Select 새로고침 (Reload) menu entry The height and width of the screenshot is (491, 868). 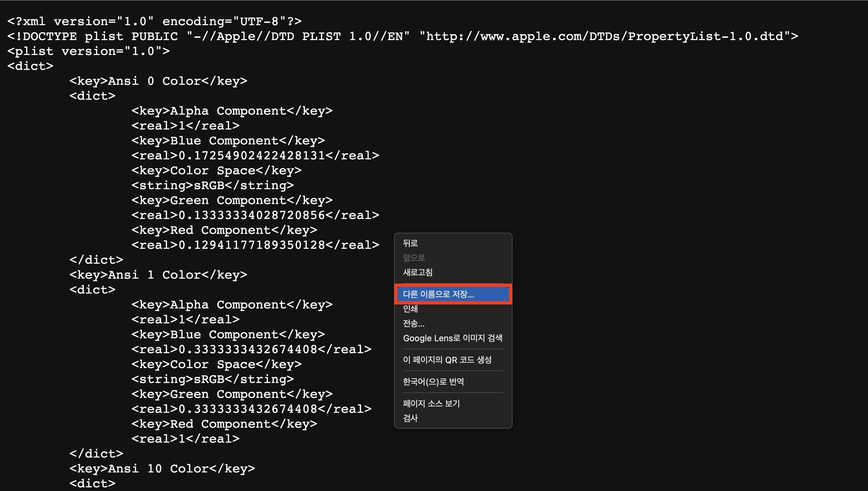click(418, 272)
